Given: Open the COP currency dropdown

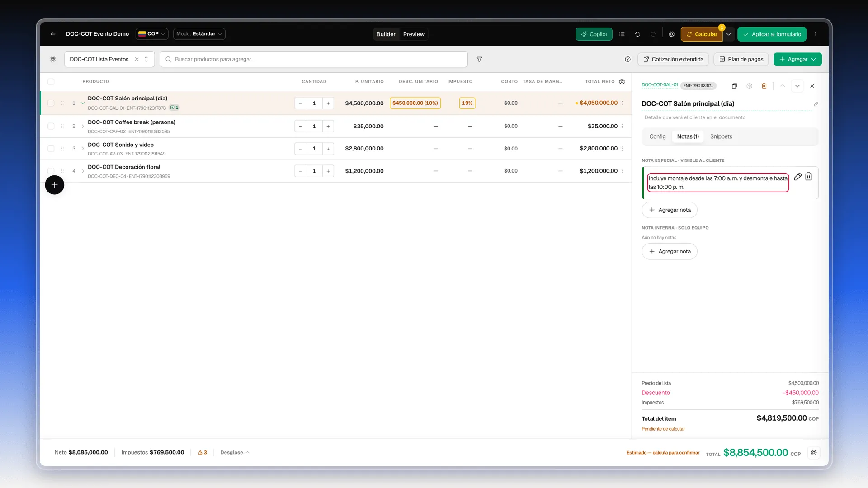Looking at the screenshot, I should point(152,34).
